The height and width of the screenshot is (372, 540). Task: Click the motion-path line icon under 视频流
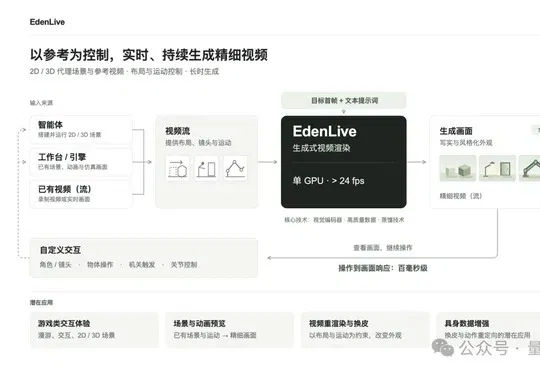[x=235, y=168]
